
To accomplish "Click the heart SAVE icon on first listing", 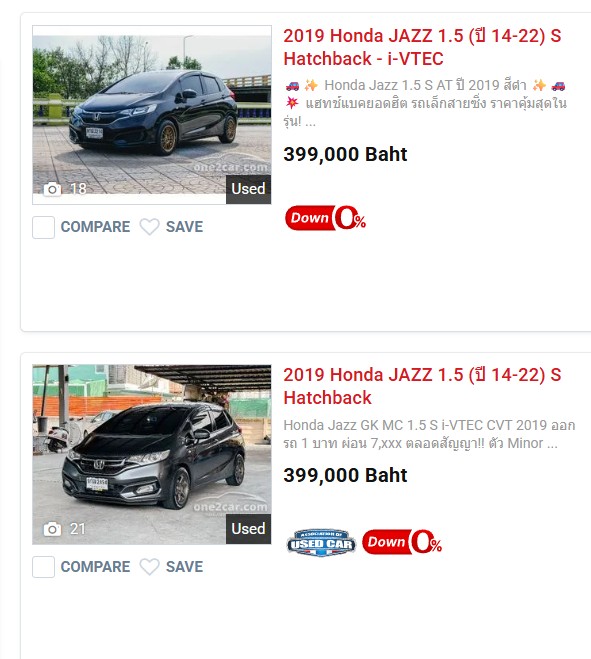I will (150, 227).
